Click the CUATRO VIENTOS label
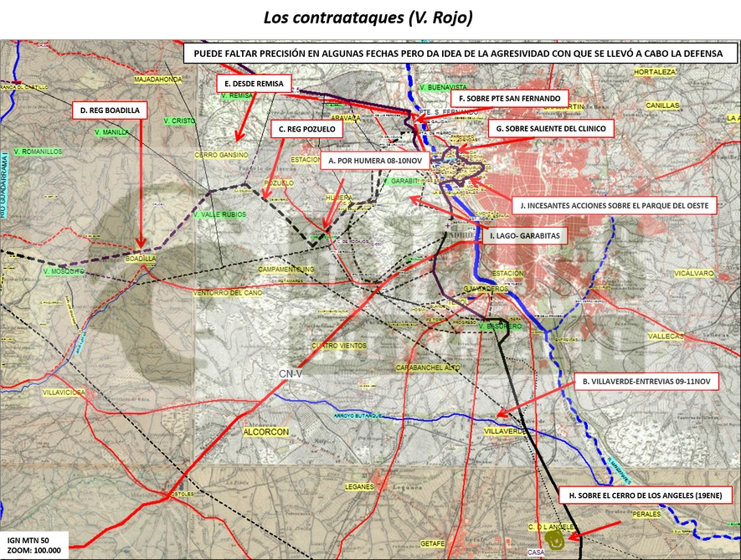Viewport: 741px width, 560px height. tap(339, 346)
